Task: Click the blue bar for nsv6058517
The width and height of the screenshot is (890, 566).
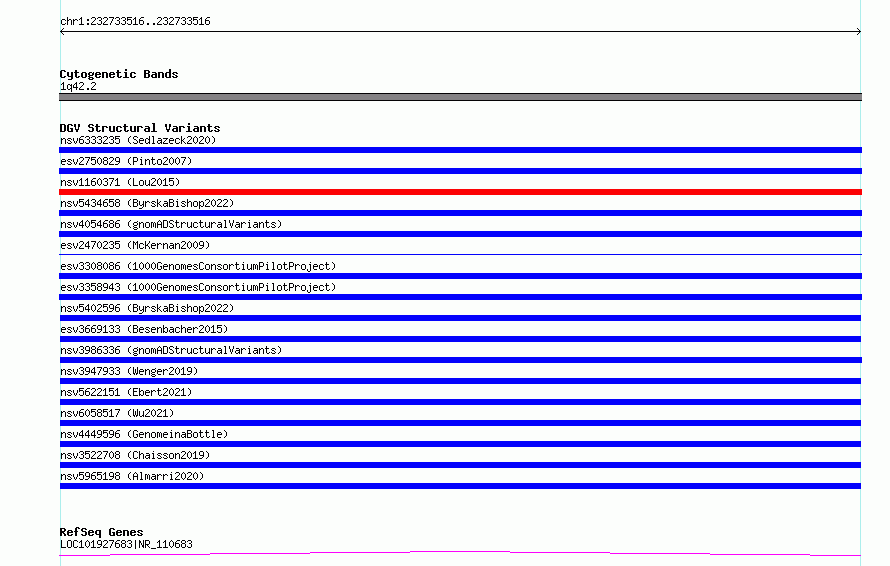Action: point(460,423)
